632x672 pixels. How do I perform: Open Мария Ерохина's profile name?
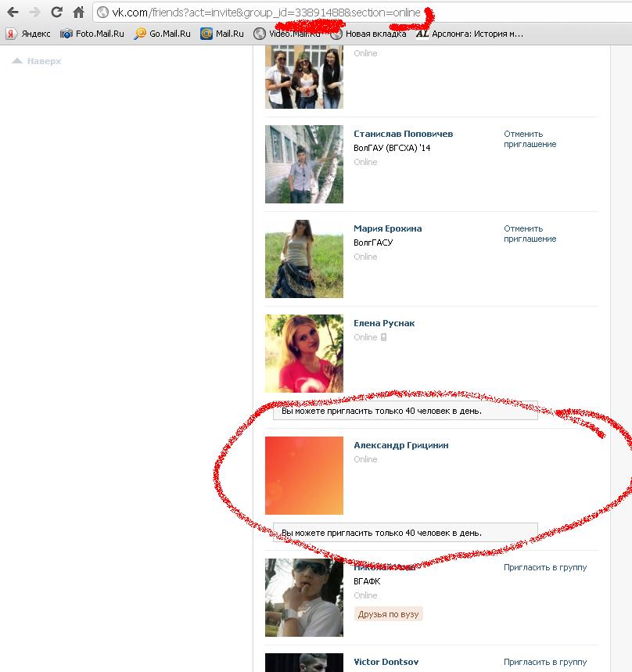[x=388, y=228]
